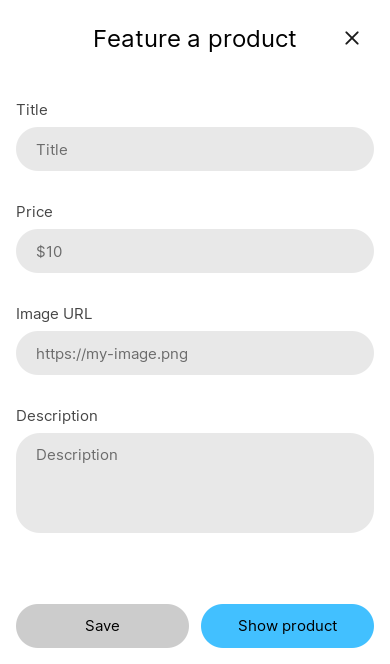The width and height of the screenshot is (390, 664).
Task: Click the Image URL label text
Action: (x=54, y=314)
